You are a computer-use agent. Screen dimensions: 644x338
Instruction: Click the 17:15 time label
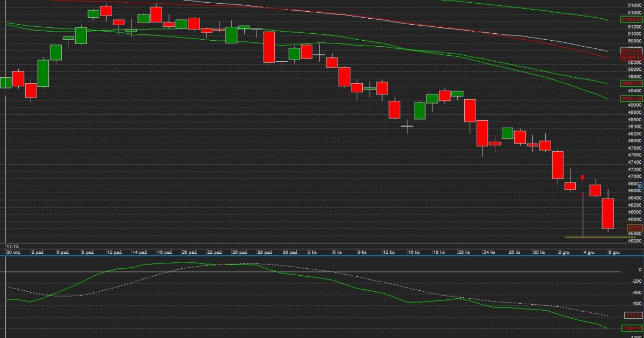pos(14,246)
